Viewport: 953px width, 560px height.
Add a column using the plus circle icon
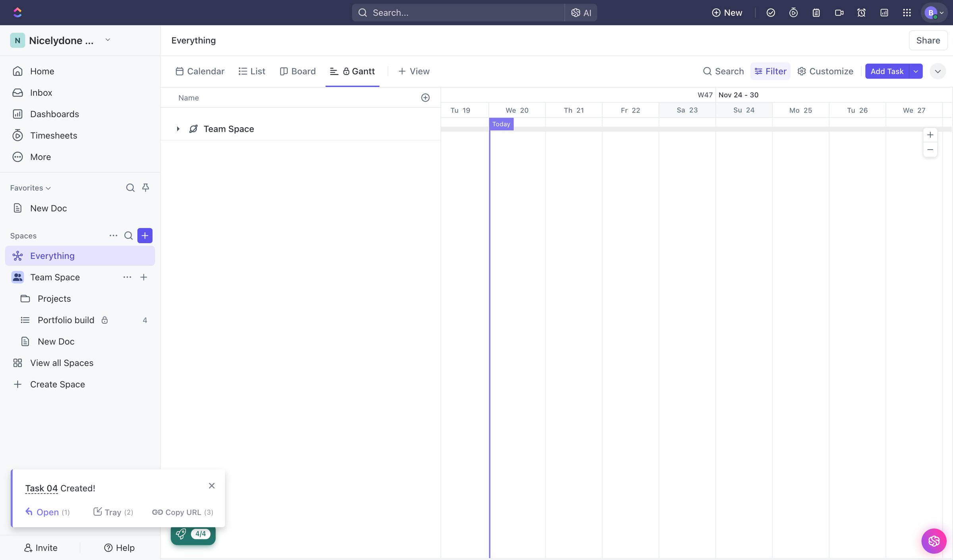pos(425,98)
